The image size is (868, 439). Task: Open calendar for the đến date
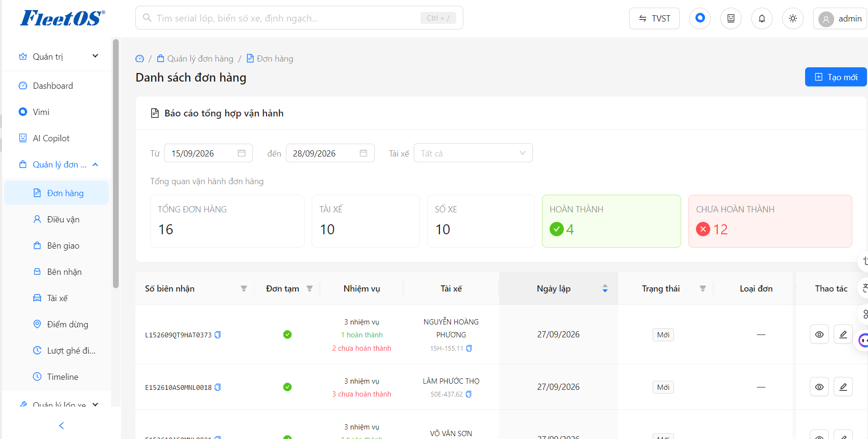tap(364, 153)
